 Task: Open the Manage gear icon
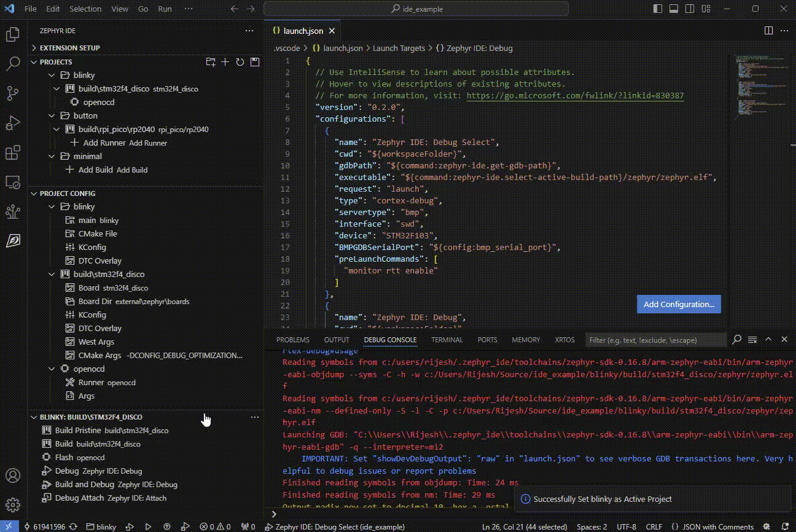pyautogui.click(x=12, y=505)
